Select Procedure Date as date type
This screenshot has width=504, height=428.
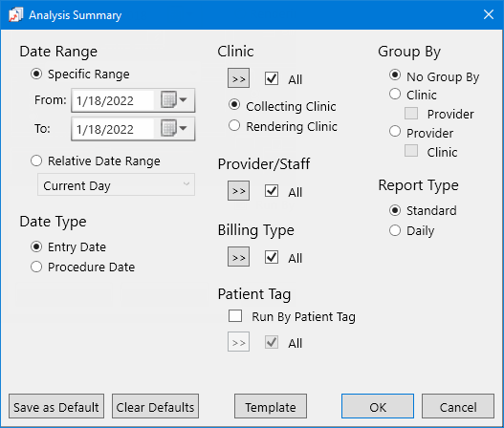click(36, 267)
